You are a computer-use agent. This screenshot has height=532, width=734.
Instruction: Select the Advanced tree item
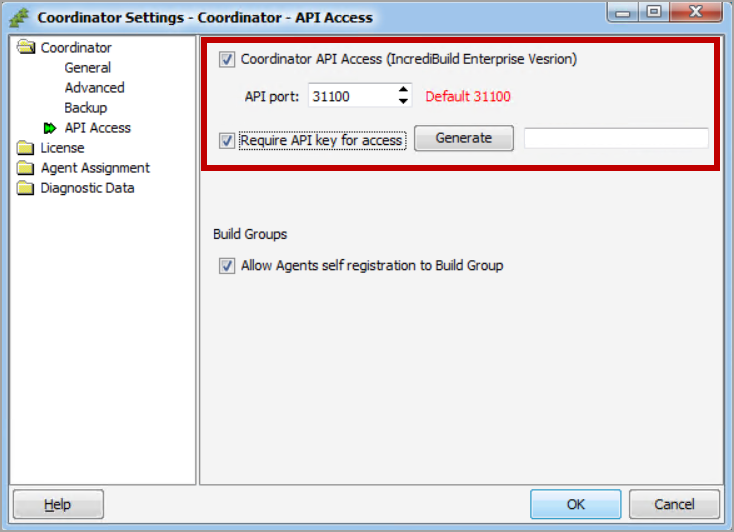coord(94,88)
